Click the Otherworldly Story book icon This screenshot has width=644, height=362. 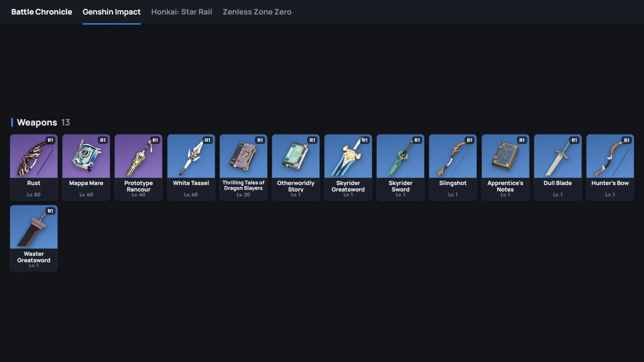pyautogui.click(x=296, y=156)
